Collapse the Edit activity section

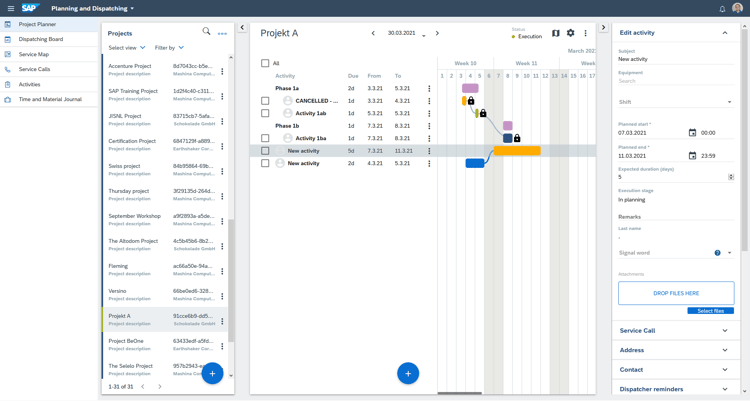tap(725, 33)
